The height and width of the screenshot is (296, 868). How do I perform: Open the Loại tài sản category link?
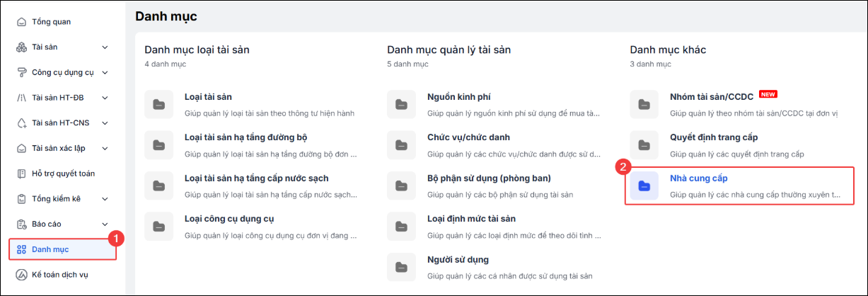[x=208, y=97]
